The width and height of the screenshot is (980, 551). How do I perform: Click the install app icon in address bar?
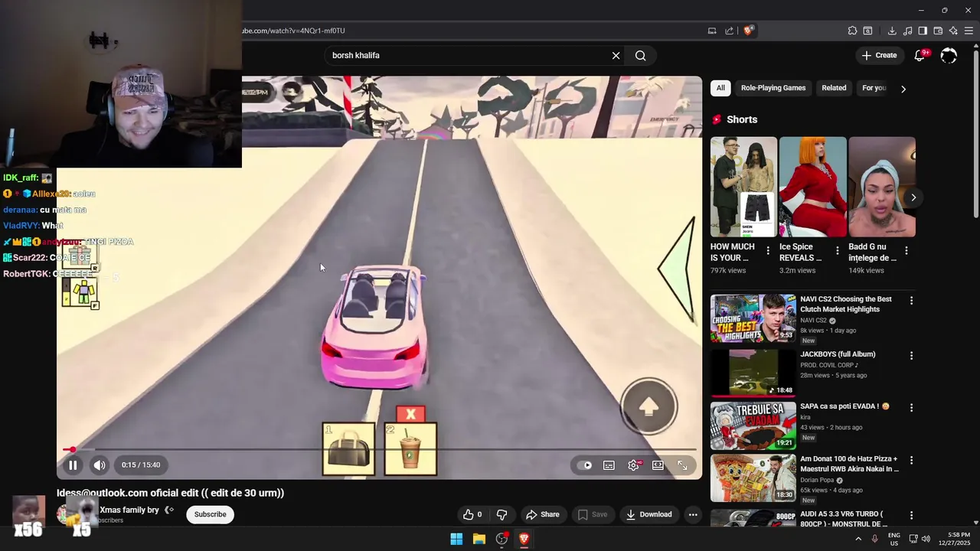(712, 31)
